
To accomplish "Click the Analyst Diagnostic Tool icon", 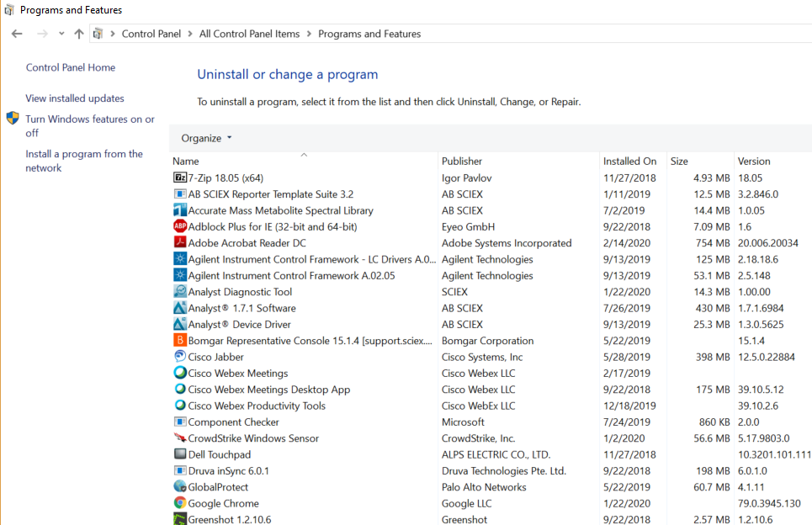I will click(x=180, y=291).
